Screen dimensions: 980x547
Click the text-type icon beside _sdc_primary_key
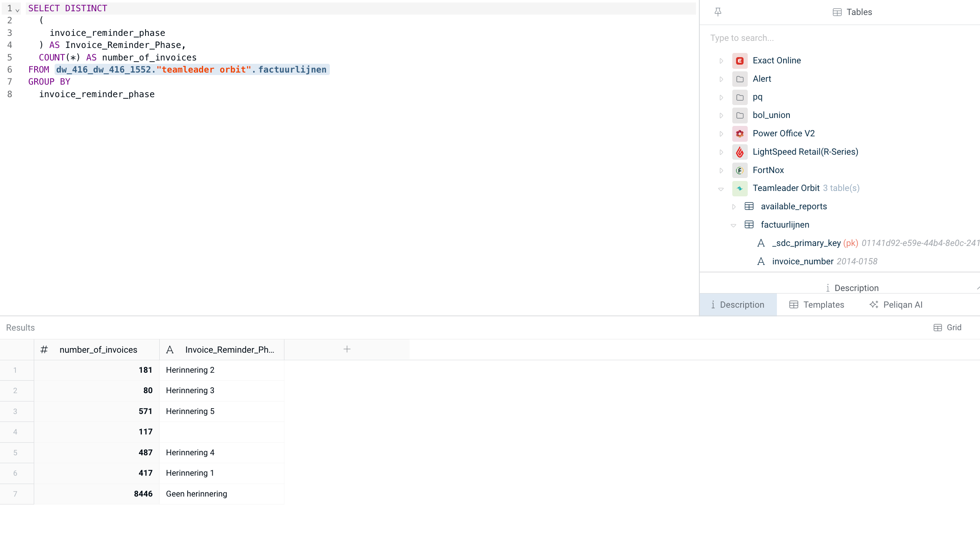pyautogui.click(x=761, y=243)
